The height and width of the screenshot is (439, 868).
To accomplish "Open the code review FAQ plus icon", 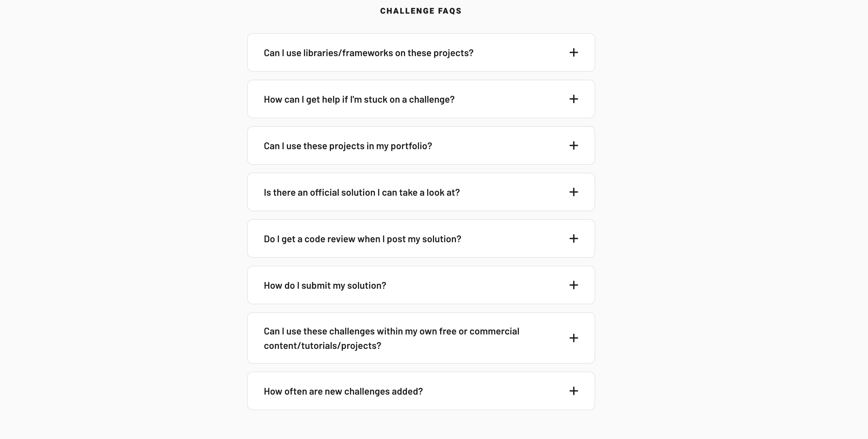I will click(574, 239).
